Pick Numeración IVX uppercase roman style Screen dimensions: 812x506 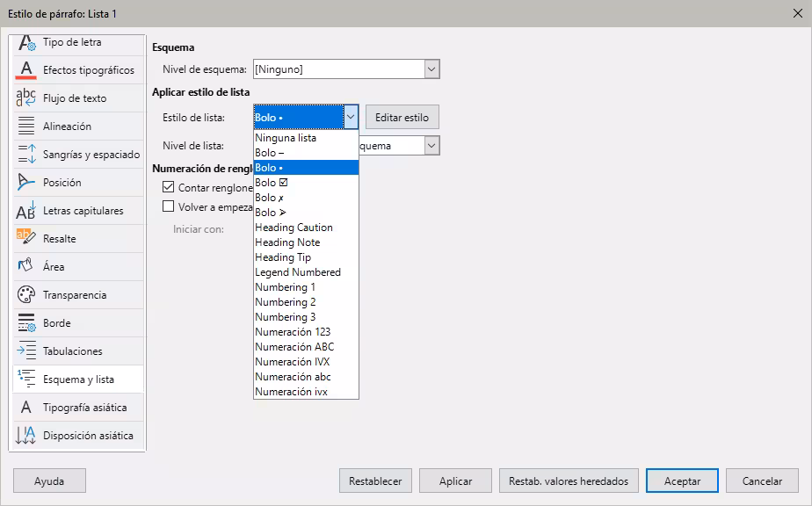306,362
